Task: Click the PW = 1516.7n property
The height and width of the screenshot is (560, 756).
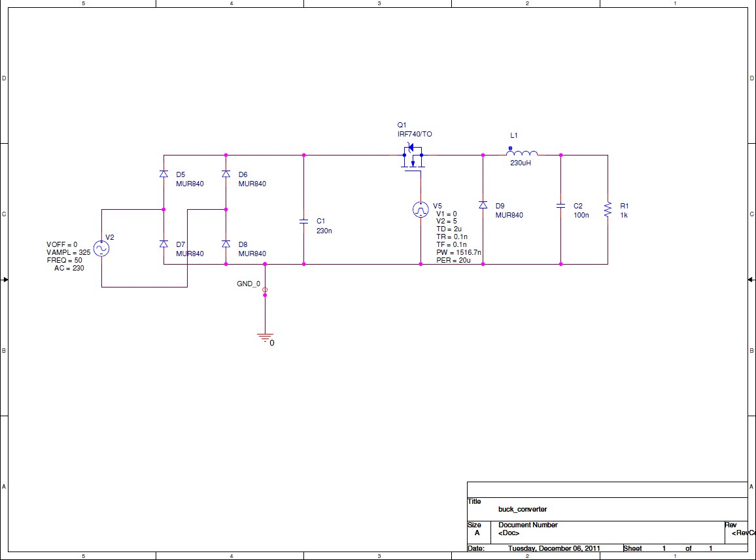Action: [459, 252]
